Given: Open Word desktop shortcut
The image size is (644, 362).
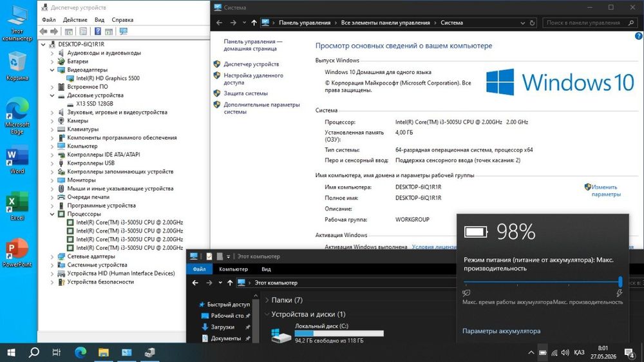Looking at the screenshot, I should (17, 160).
